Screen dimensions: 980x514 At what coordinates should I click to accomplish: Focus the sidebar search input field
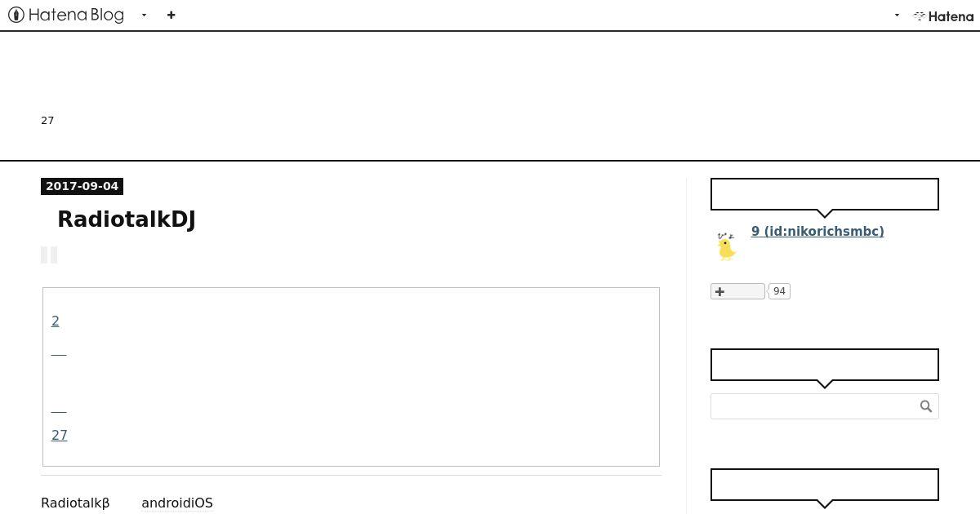[x=814, y=406]
